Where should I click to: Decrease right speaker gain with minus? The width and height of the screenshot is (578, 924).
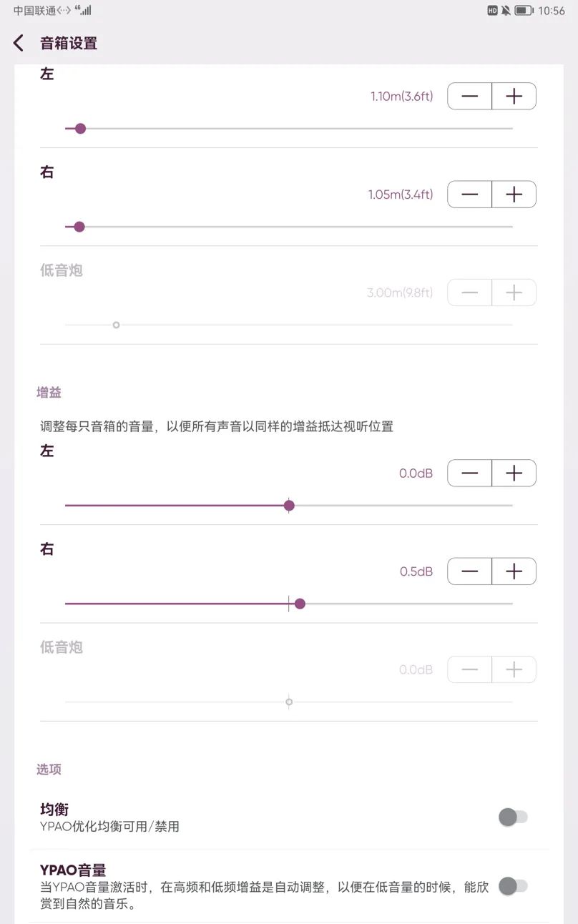point(470,571)
